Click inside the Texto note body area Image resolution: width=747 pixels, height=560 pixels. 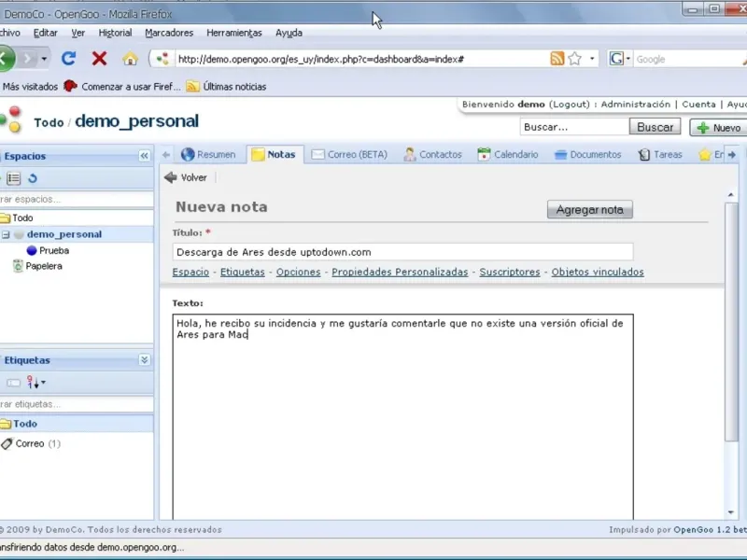(x=402, y=416)
